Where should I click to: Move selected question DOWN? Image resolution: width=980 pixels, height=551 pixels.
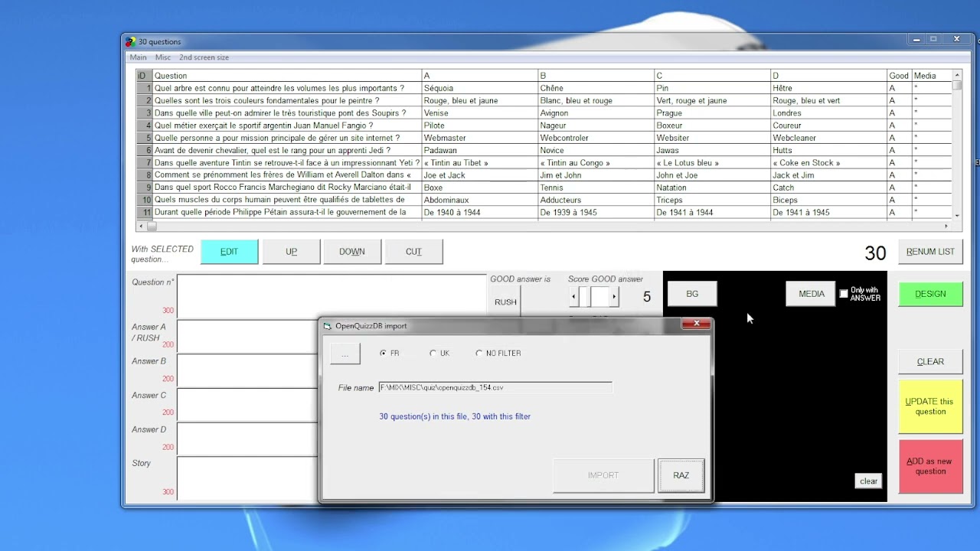coord(352,252)
